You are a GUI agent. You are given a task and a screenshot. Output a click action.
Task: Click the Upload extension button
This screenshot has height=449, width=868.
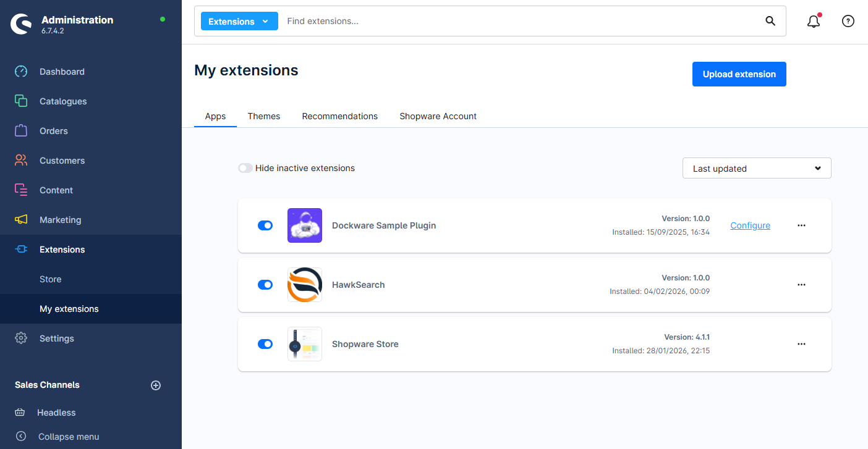pos(739,74)
